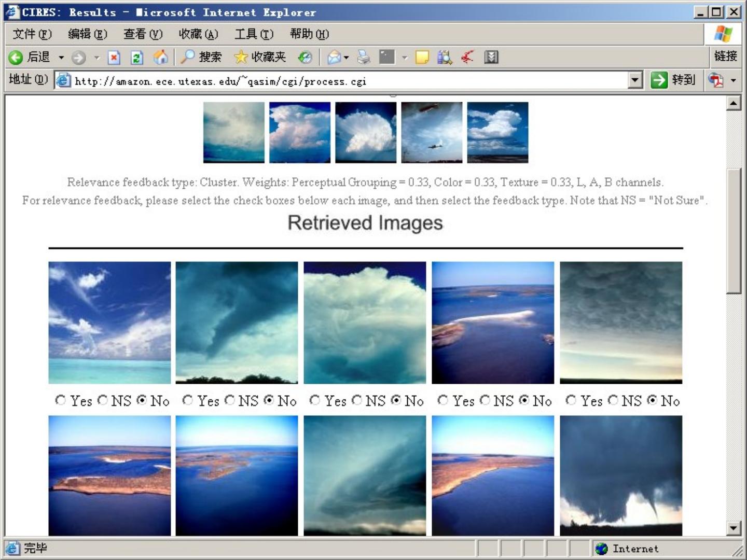
Task: Open the Search (搜索) toolbar button
Action: point(201,57)
